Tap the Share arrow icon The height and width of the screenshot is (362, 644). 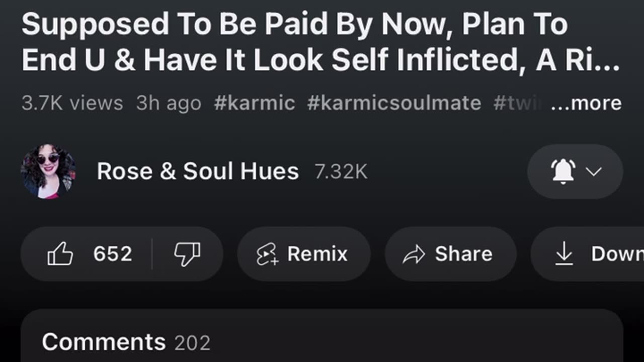(414, 254)
